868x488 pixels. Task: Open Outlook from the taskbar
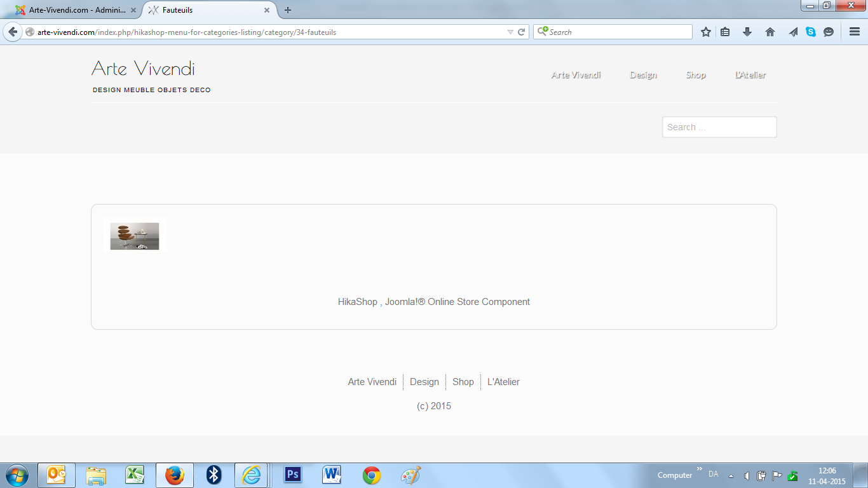(57, 475)
